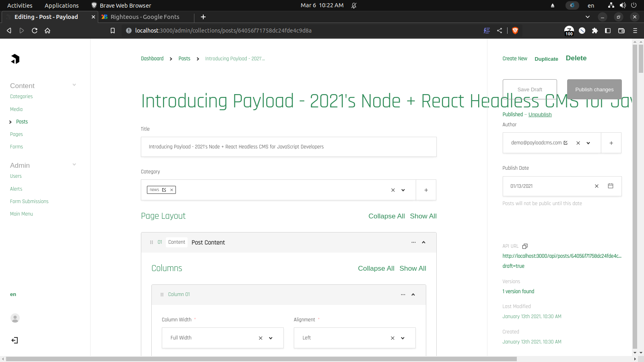This screenshot has width=644, height=362.
Task: Clear the Left alignment value
Action: tap(392, 338)
